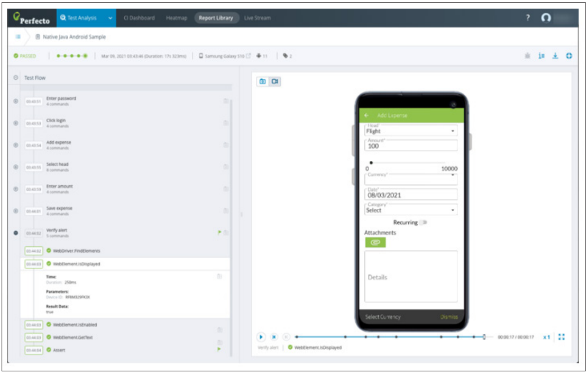The height and width of the screenshot is (374, 588).
Task: Click the sidebar menu list icon
Action: click(x=17, y=37)
